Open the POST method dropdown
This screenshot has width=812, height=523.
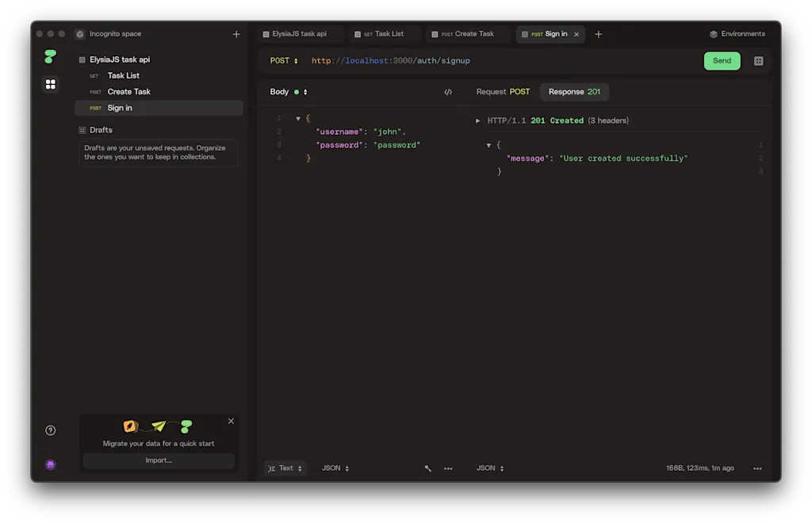(285, 61)
